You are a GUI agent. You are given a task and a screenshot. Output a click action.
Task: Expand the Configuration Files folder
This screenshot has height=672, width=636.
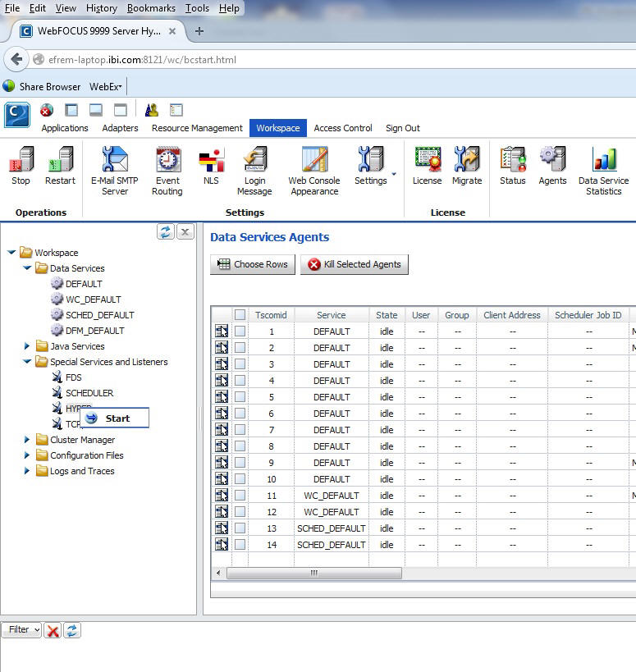(x=27, y=455)
